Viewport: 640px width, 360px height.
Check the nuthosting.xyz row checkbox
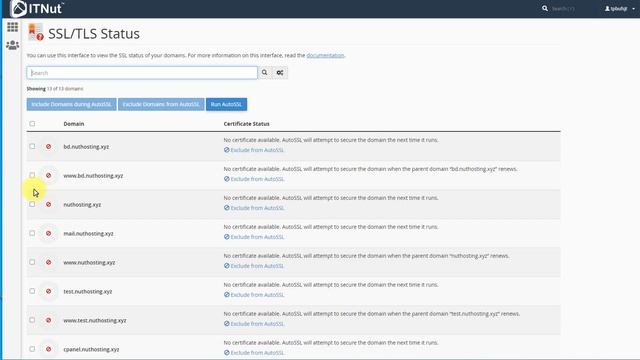pyautogui.click(x=32, y=204)
